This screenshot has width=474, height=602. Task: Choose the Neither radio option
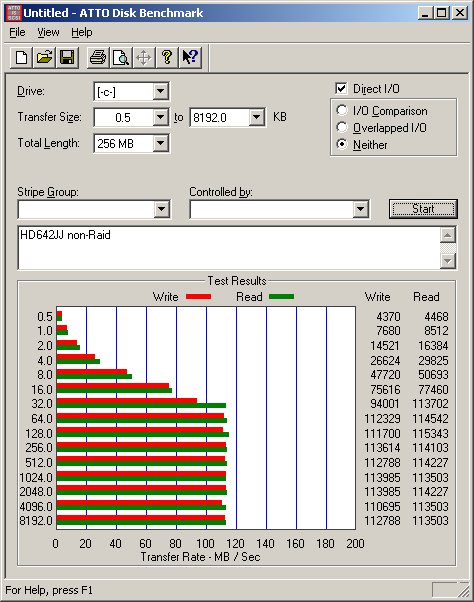pyautogui.click(x=342, y=144)
